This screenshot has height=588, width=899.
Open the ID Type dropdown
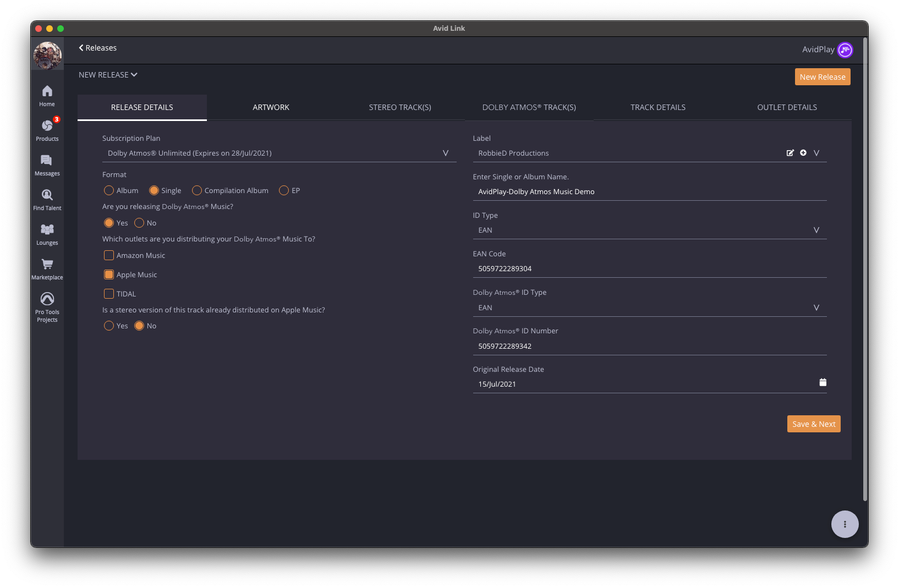[x=650, y=230]
